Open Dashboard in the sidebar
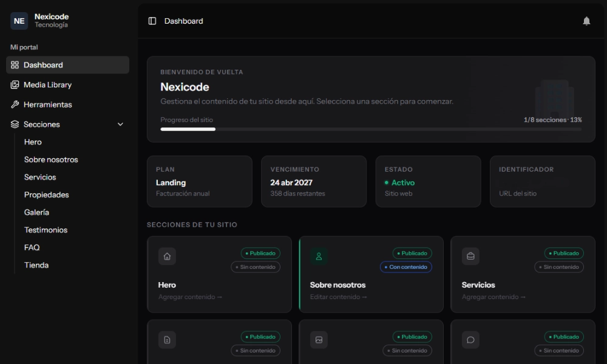 pos(68,65)
